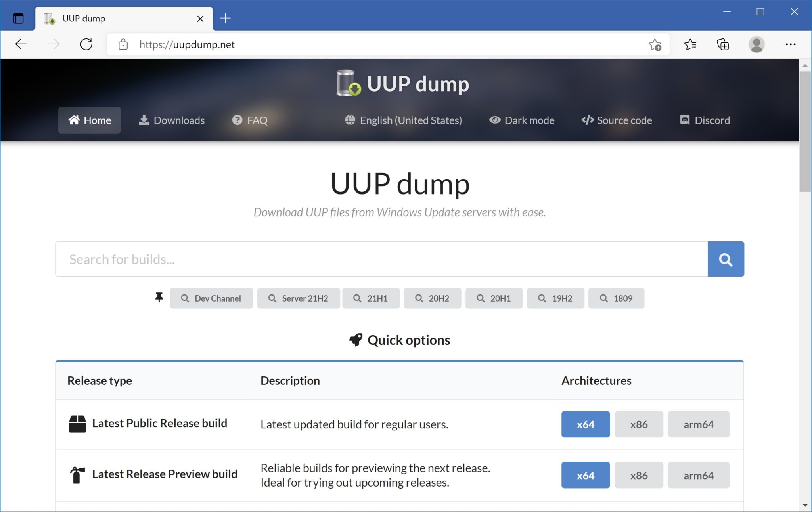Click the Search for builds input field

pos(317,259)
